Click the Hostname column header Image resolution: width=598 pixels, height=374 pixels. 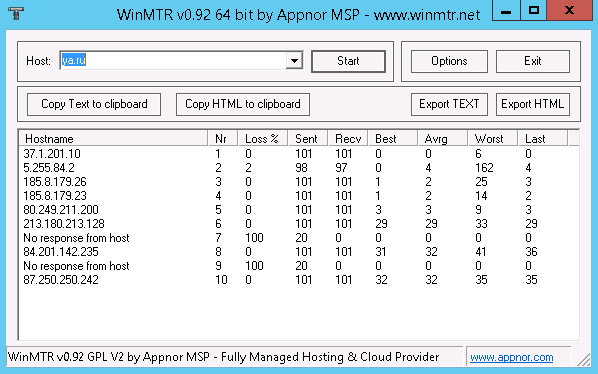113,138
